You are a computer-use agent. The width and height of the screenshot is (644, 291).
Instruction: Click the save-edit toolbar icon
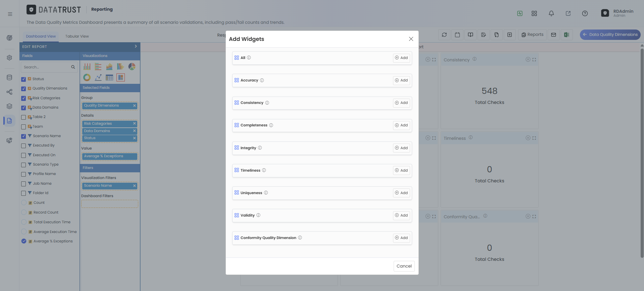pyautogui.click(x=484, y=35)
